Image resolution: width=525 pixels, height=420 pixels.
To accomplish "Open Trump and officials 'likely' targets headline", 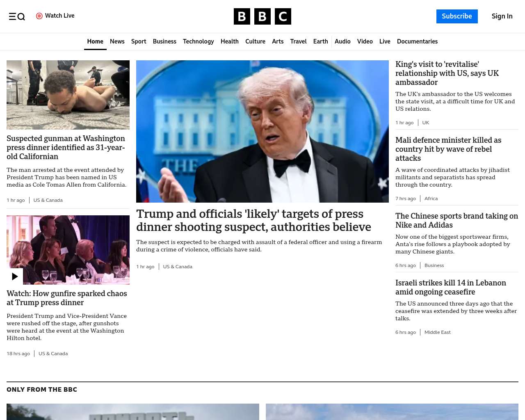I will click(253, 221).
